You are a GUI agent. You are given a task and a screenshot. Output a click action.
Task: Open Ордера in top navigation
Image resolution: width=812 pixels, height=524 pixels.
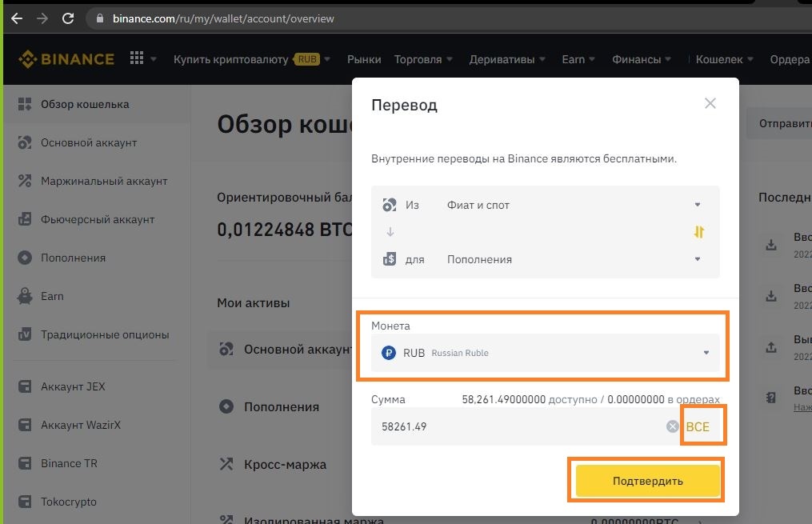click(x=790, y=59)
